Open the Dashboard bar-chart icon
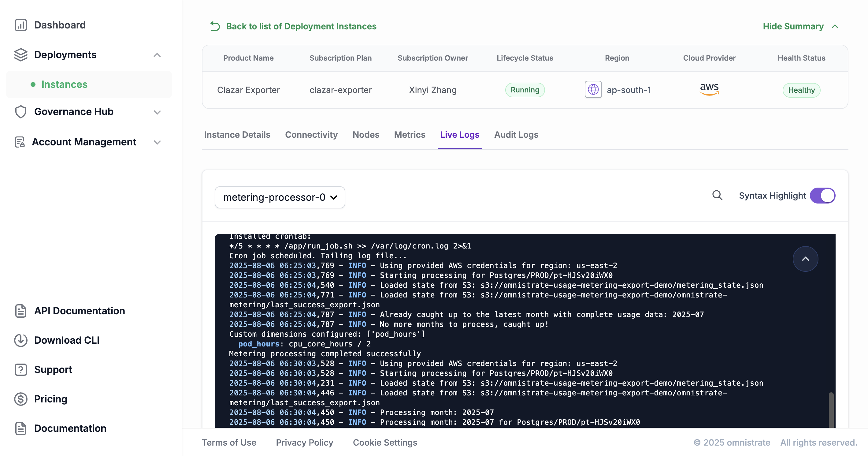This screenshot has width=868, height=456. 20,25
